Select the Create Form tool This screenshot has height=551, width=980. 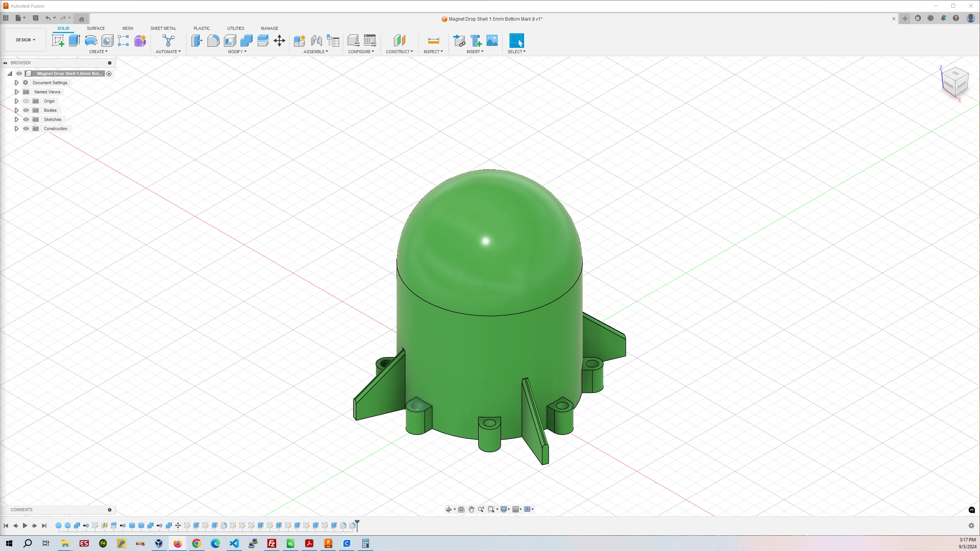click(x=140, y=41)
